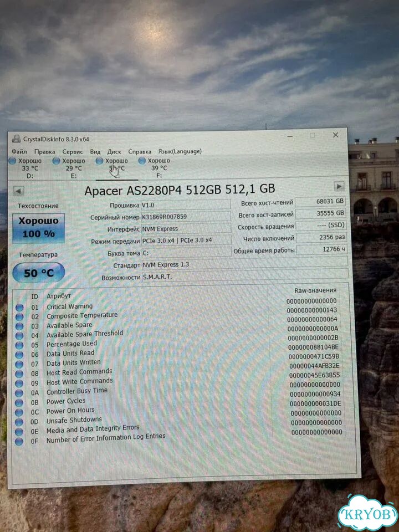399x532 pixels.
Task: Click the drive letter field C:
Action: (x=186, y=253)
